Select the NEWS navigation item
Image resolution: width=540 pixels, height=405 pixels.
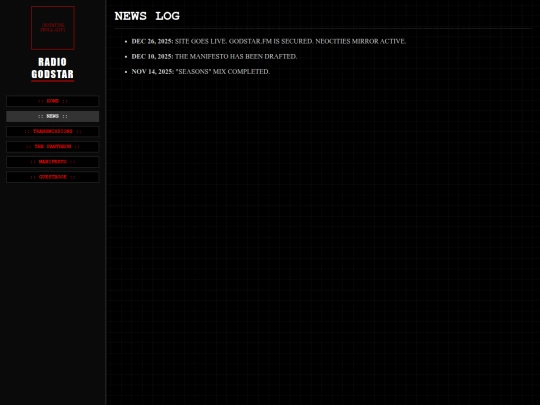53,116
